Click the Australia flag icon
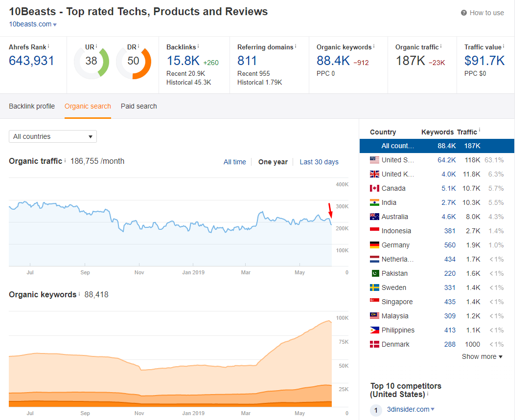 point(374,217)
